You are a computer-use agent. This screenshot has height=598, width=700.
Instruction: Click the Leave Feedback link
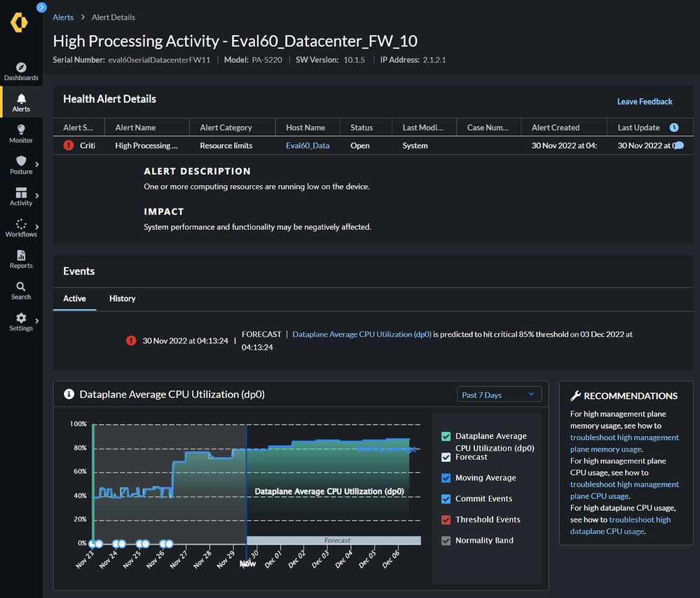click(644, 102)
